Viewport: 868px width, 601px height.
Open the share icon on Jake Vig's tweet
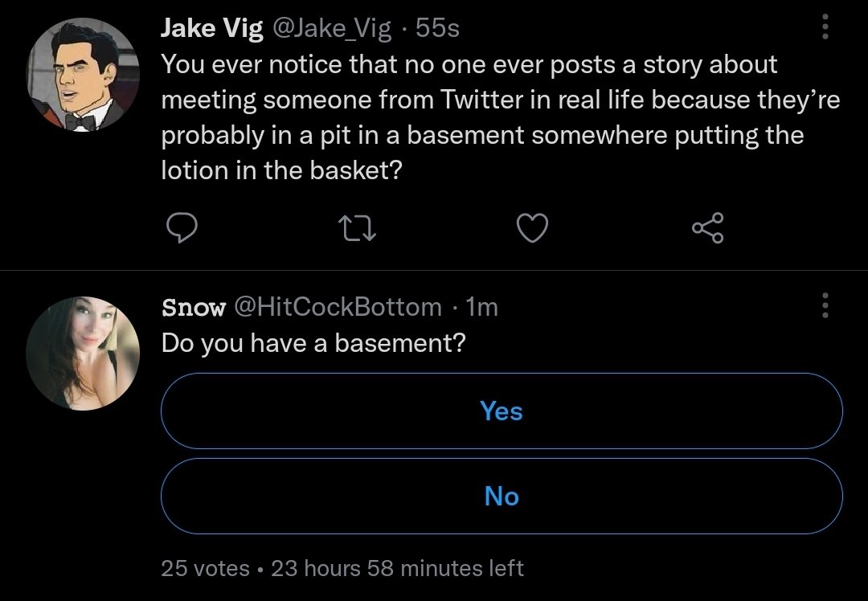pyautogui.click(x=707, y=229)
